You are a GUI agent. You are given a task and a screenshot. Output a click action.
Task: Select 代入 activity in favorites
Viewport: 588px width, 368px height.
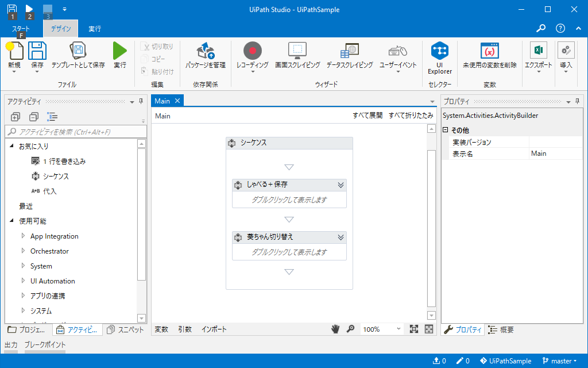tap(44, 191)
